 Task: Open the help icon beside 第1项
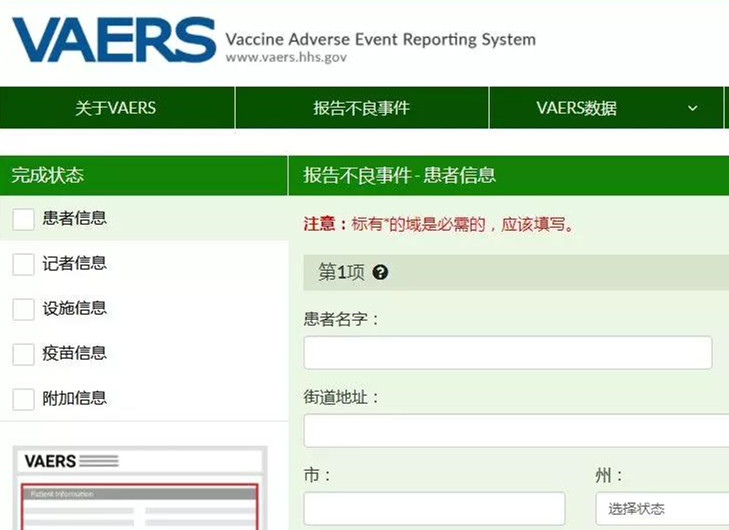380,272
